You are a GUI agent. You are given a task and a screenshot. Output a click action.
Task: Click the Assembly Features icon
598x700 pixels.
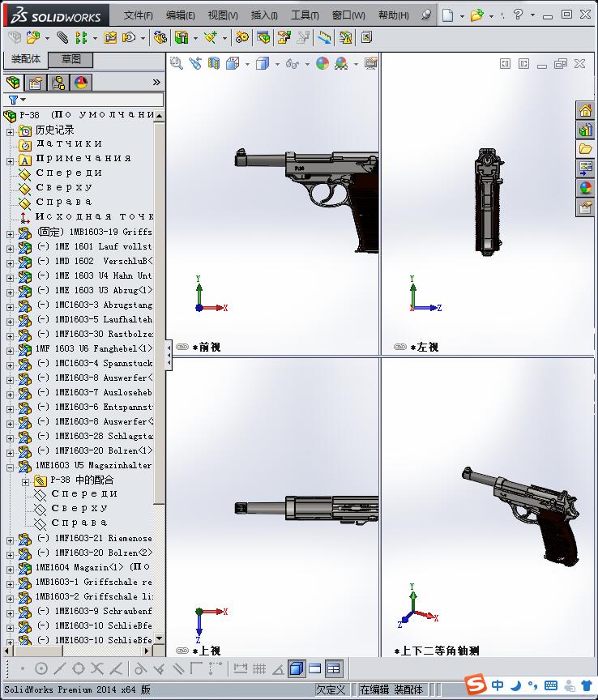pos(182,37)
